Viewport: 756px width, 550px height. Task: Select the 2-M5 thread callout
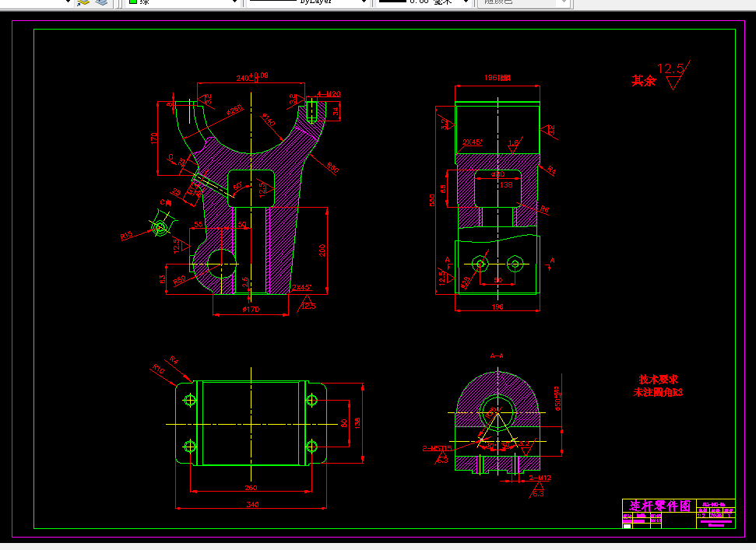point(438,448)
